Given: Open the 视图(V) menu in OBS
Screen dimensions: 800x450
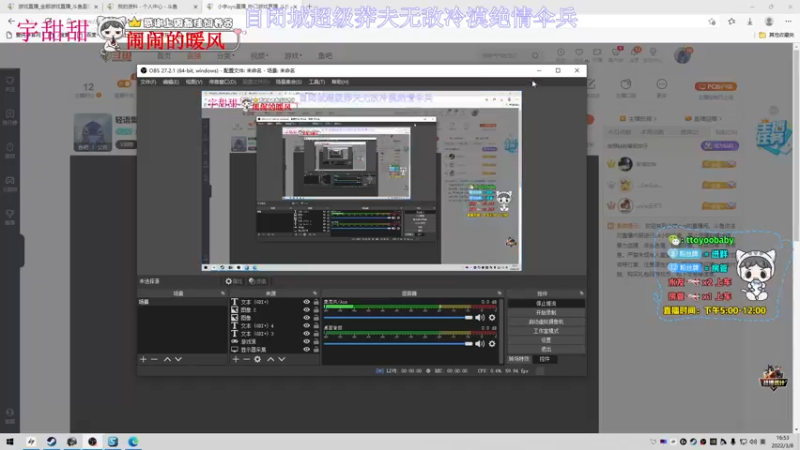Looking at the screenshot, I should coord(194,82).
